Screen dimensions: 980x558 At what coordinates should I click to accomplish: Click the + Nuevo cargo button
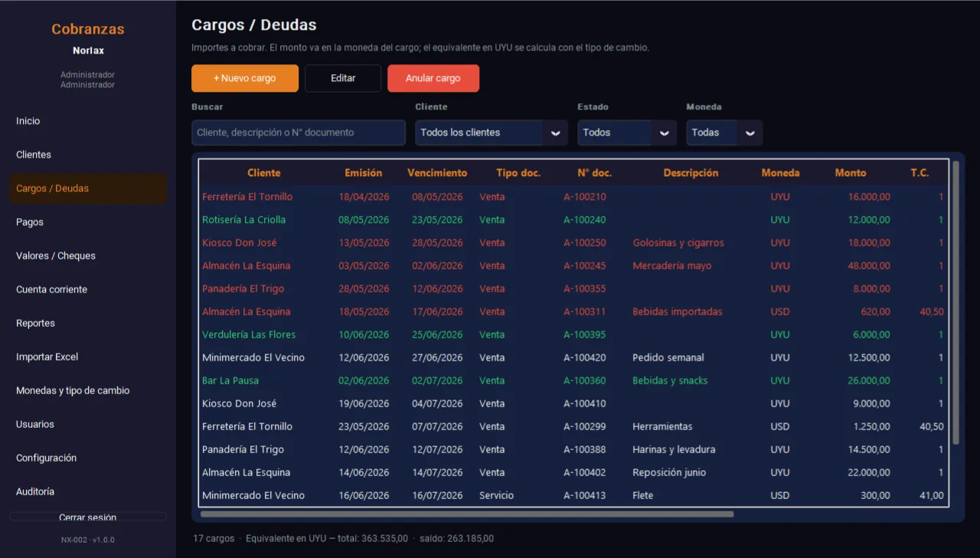(245, 78)
